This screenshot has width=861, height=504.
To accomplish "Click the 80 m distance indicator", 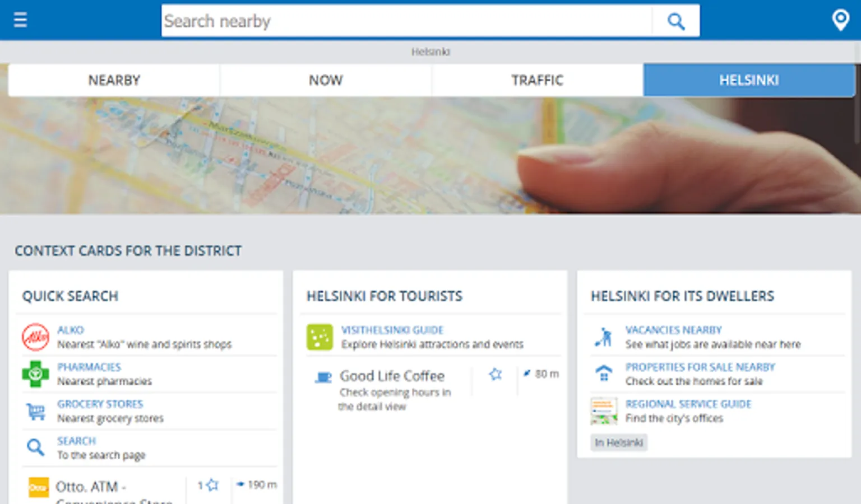I will pyautogui.click(x=541, y=374).
